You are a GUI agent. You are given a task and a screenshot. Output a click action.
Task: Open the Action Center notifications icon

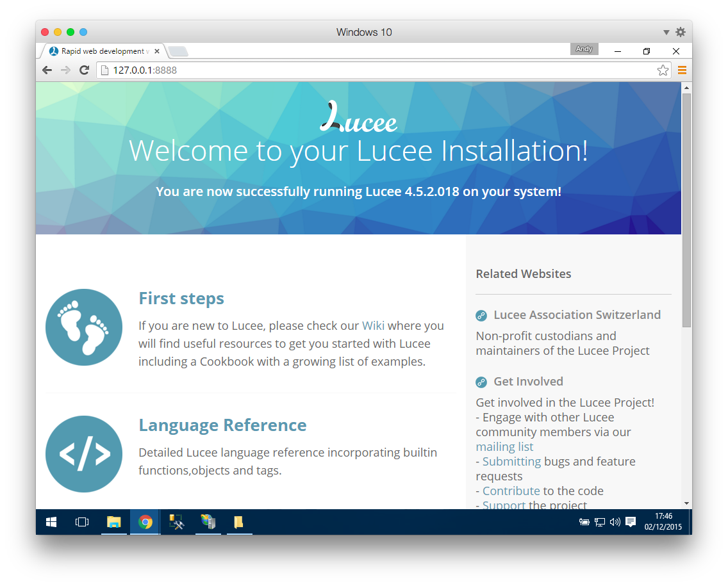coord(631,523)
